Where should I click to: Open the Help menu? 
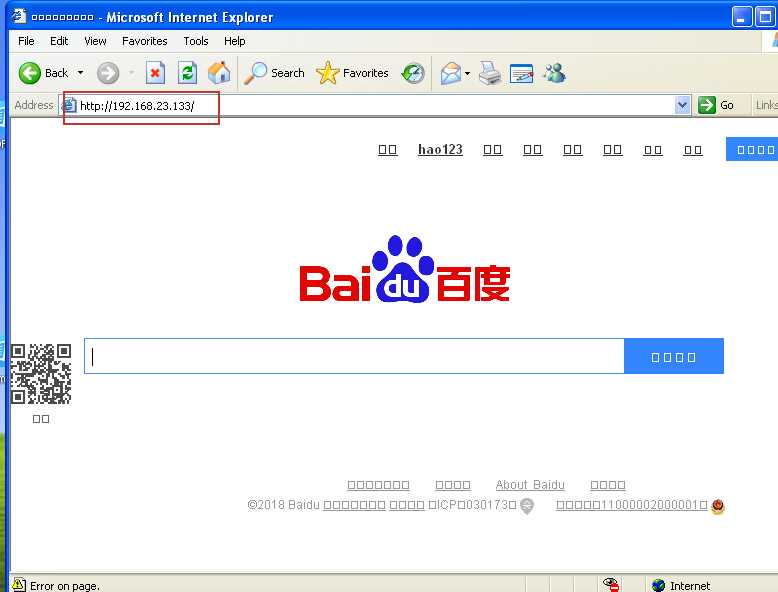click(234, 41)
